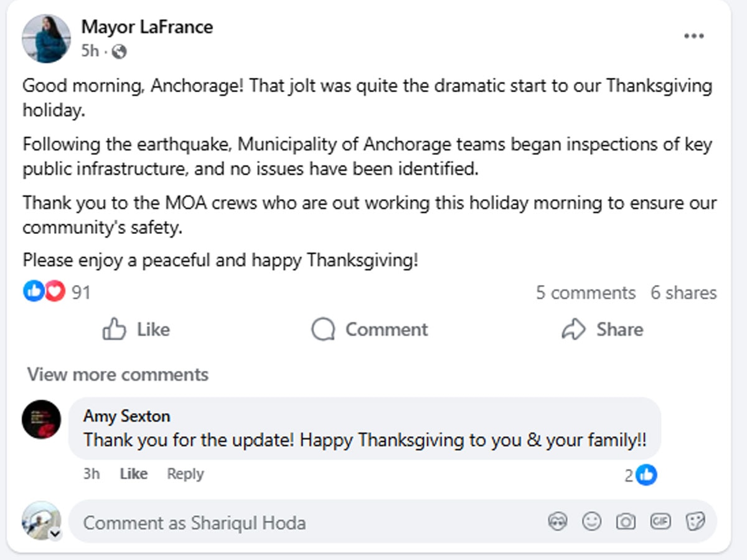This screenshot has width=747, height=560.
Task: View the 6 shares list
Action: (x=684, y=292)
